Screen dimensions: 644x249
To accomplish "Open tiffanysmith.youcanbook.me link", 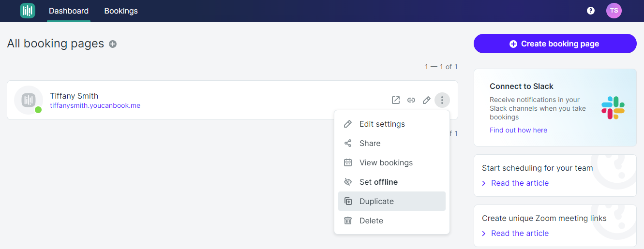I will [95, 105].
